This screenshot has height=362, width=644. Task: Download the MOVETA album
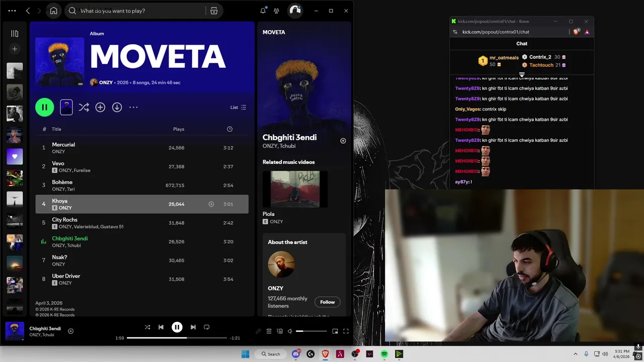point(117,107)
